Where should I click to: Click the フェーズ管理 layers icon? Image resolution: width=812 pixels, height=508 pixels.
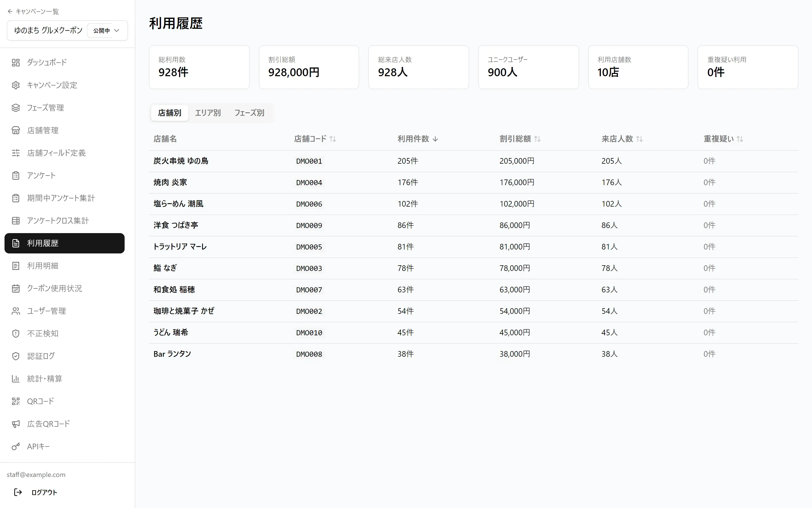16,108
